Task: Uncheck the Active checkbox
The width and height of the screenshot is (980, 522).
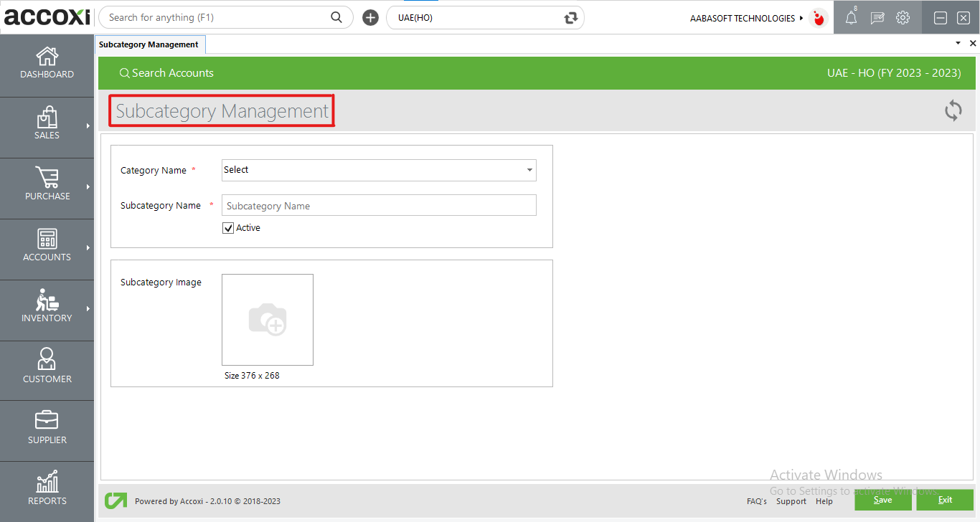Action: tap(228, 227)
